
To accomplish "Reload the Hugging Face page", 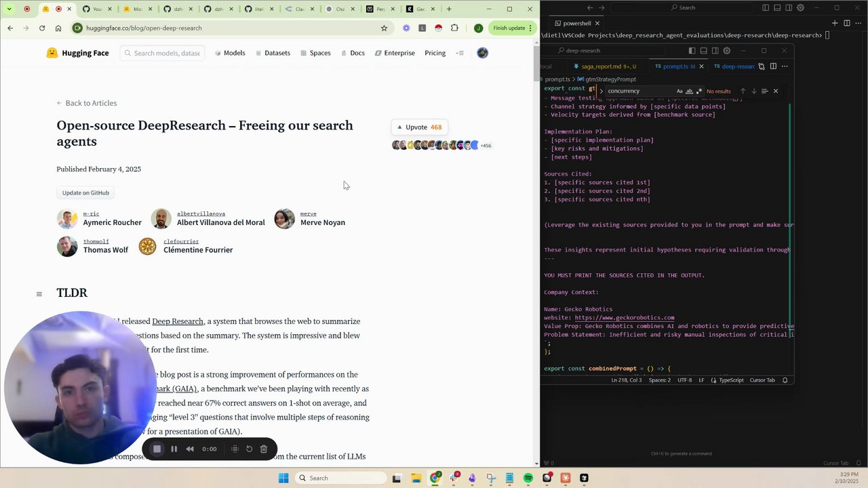I will tap(42, 28).
